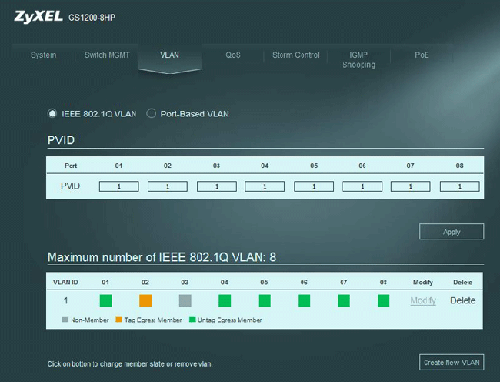The height and width of the screenshot is (382, 500).
Task: Go to the QoS tab
Action: point(233,55)
